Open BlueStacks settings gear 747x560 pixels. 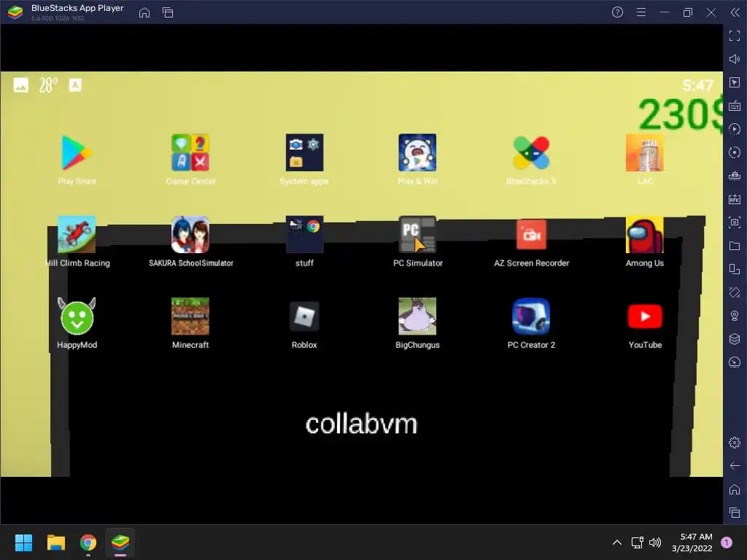[x=735, y=443]
